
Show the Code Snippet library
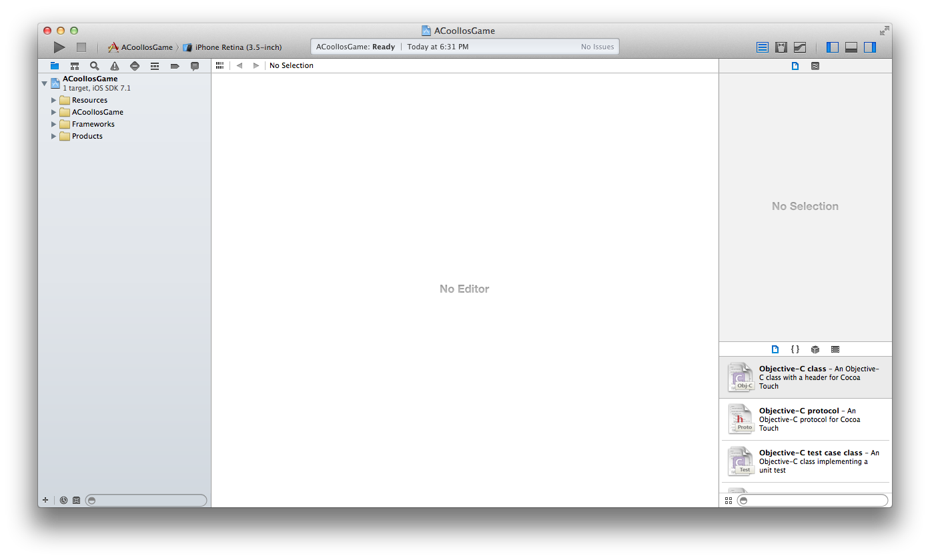pyautogui.click(x=795, y=349)
